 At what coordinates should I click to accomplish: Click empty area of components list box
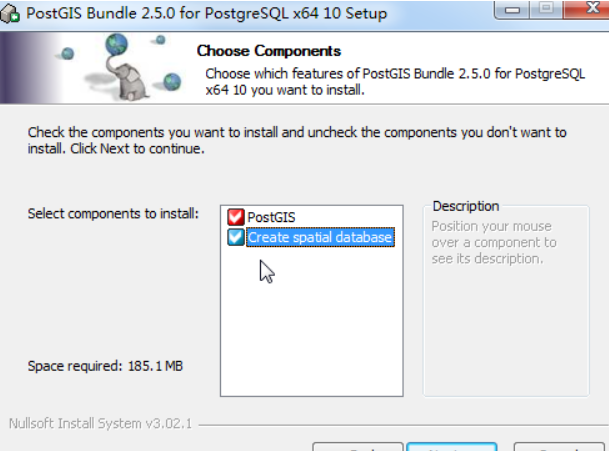311,322
